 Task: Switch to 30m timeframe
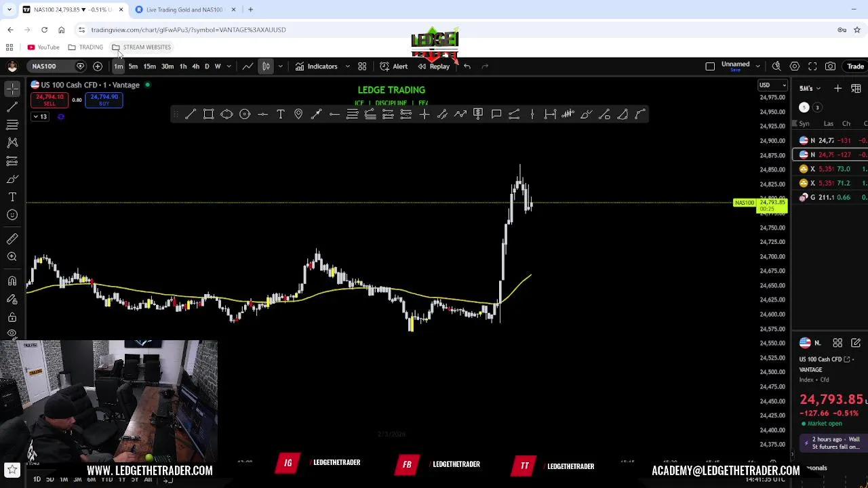coord(167,66)
